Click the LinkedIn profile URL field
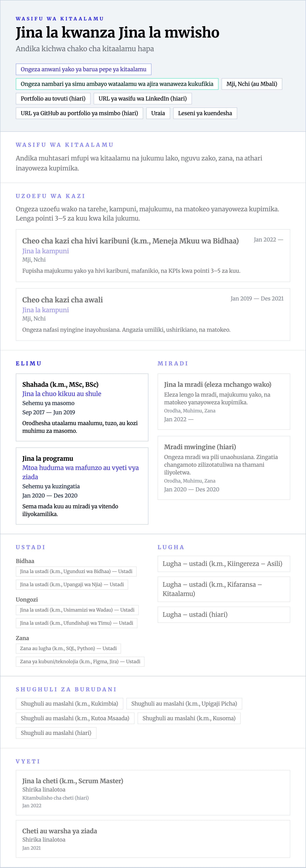This screenshot has width=306, height=868. coord(142,98)
